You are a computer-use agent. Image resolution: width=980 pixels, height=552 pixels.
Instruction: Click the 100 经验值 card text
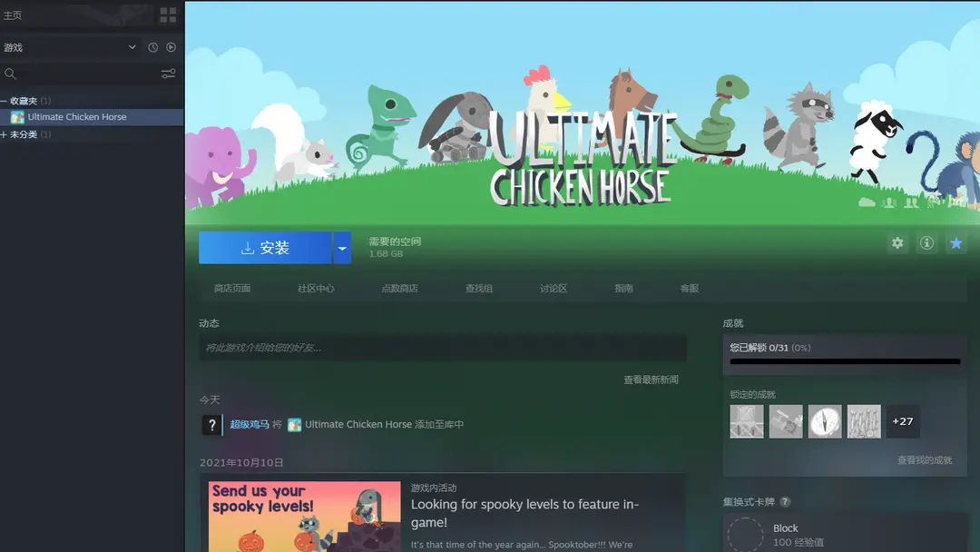pyautogui.click(x=799, y=543)
